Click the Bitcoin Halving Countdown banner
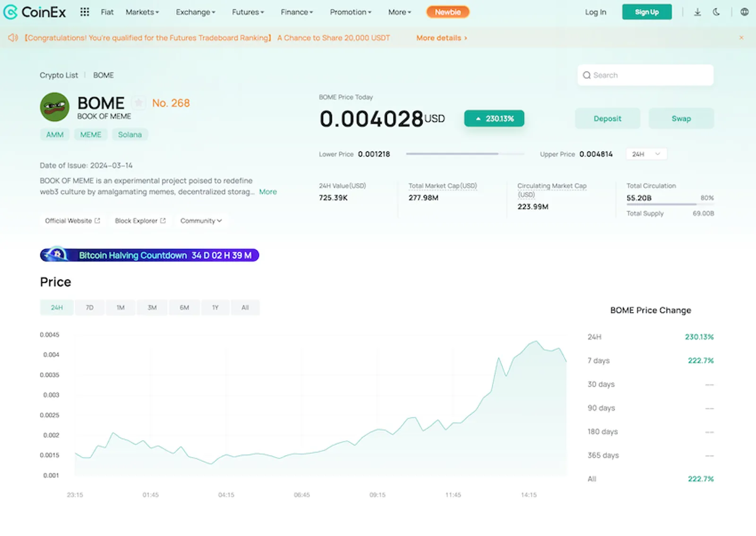The image size is (756, 536). [x=149, y=255]
